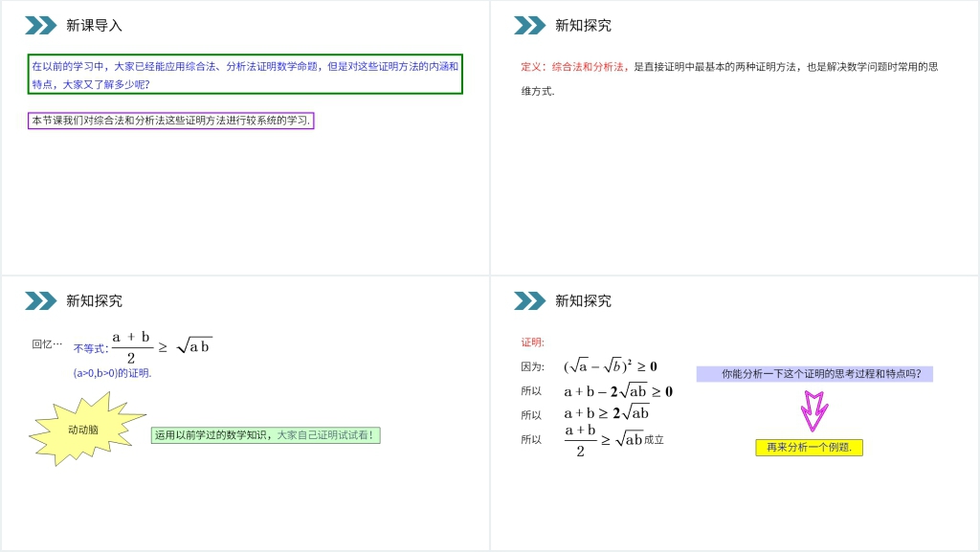Viewport: 980px width, 552px height.
Task: Select the bottom-right 新知探究 slide title
Action: pyautogui.click(x=583, y=301)
